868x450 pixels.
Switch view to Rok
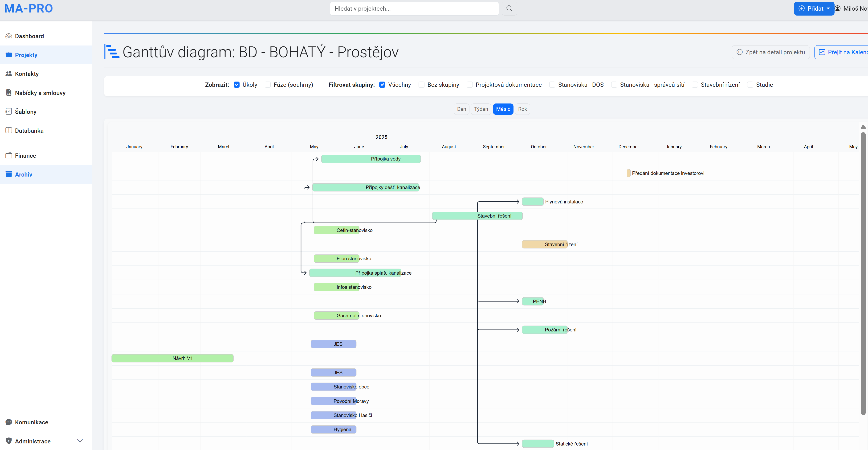point(522,109)
